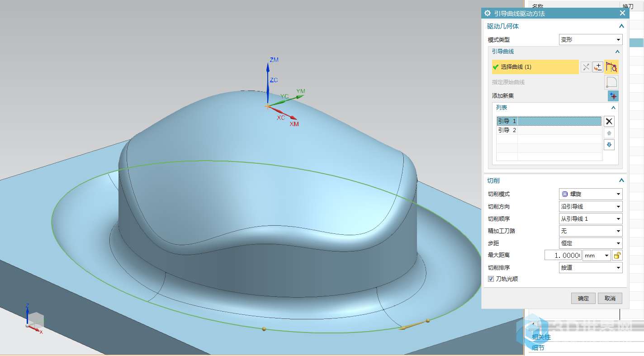644x356 pixels.
Task: Move guide up with the arrow icon
Action: pos(609,133)
